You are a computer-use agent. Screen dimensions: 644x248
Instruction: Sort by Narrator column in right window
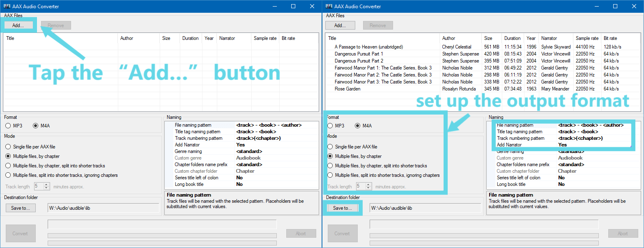tap(556, 38)
